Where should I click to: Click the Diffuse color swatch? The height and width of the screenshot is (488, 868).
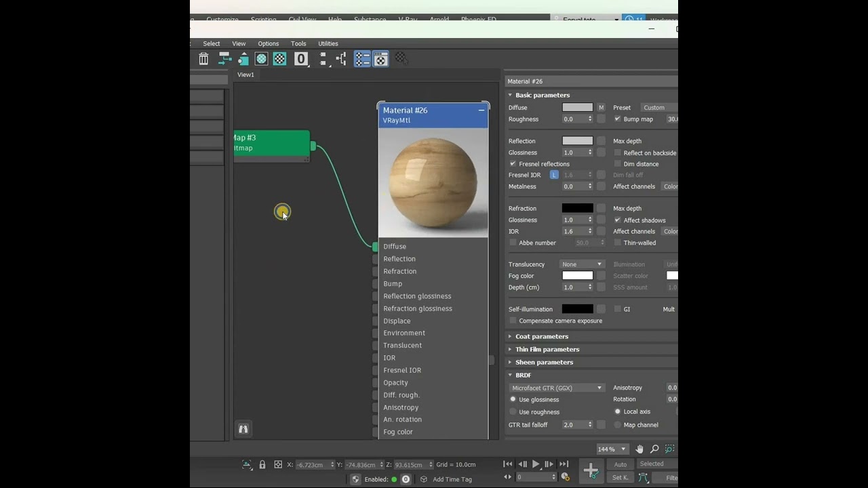578,107
